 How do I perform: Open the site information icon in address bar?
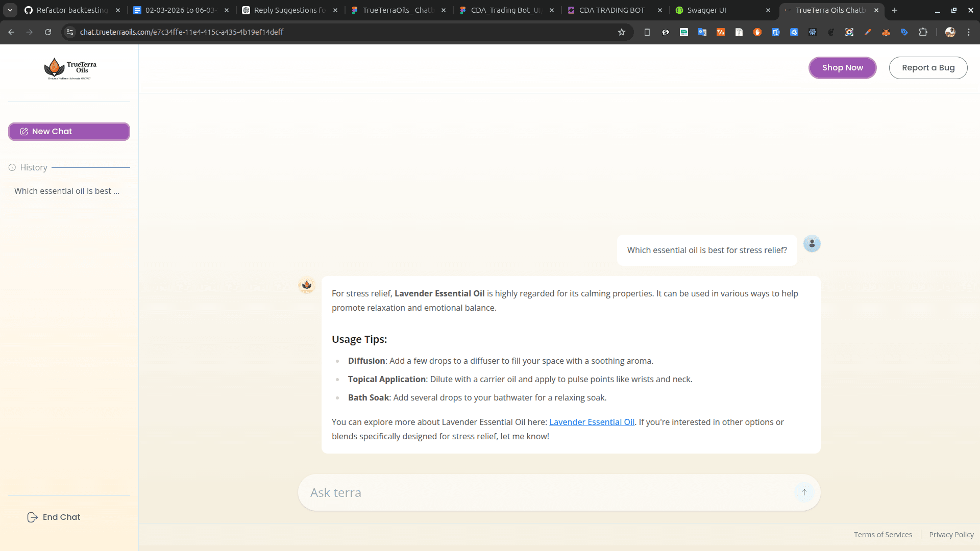(x=69, y=32)
